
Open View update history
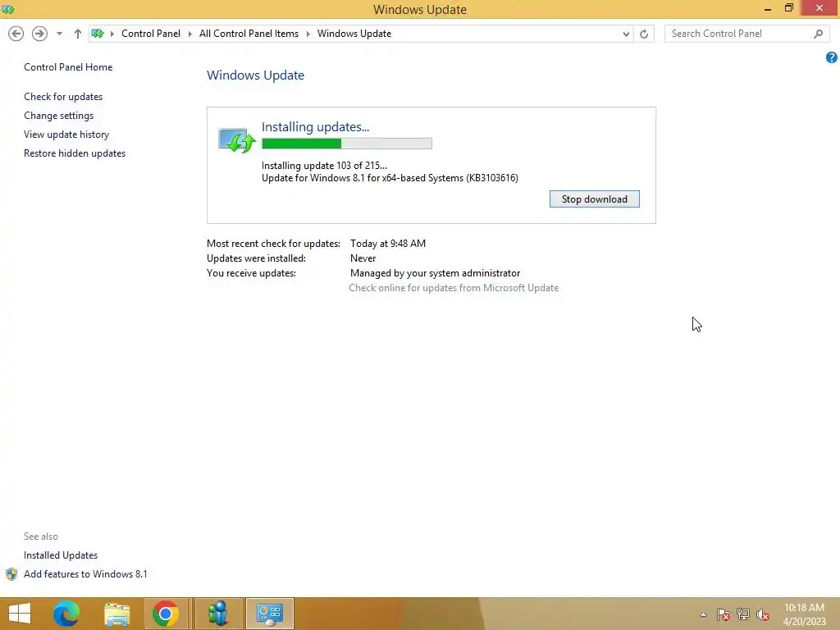pyautogui.click(x=66, y=135)
